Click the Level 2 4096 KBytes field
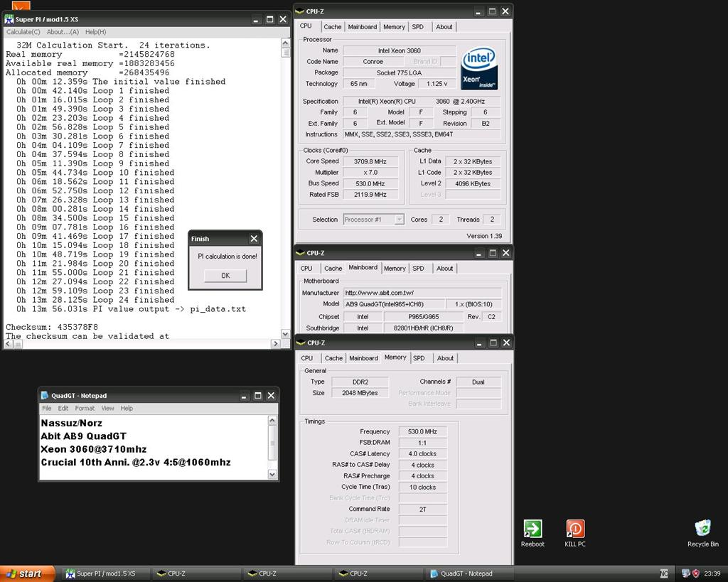The width and height of the screenshot is (728, 582). (473, 184)
